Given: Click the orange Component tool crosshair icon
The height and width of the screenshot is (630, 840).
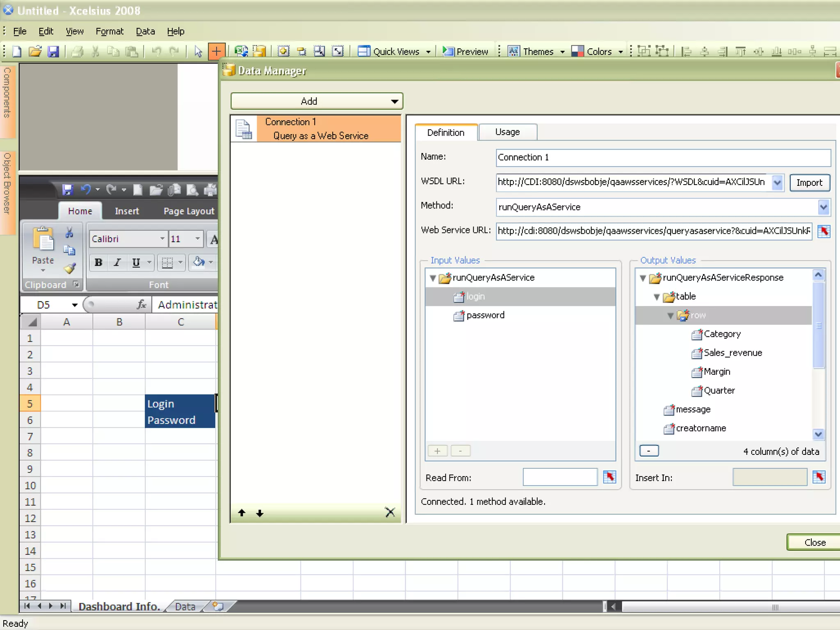Looking at the screenshot, I should 216,51.
